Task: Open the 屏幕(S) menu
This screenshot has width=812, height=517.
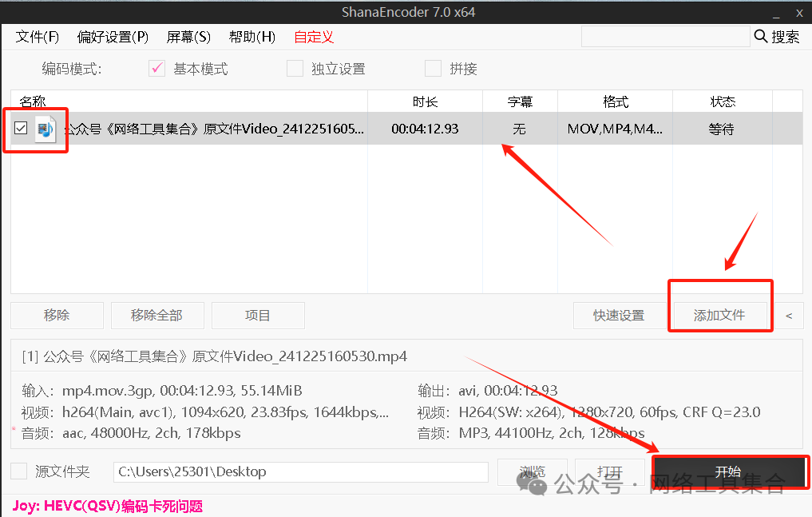Action: [x=188, y=37]
